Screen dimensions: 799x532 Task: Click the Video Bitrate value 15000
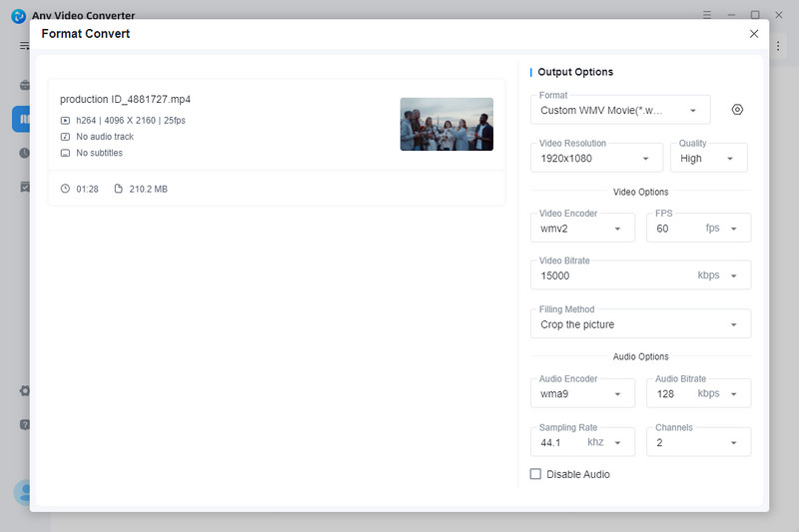click(x=555, y=275)
